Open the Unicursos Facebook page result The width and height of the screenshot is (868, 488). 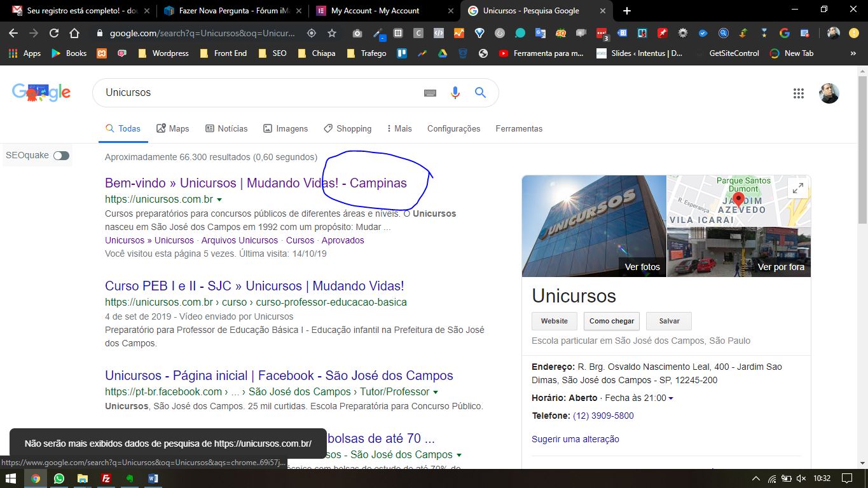pyautogui.click(x=279, y=376)
